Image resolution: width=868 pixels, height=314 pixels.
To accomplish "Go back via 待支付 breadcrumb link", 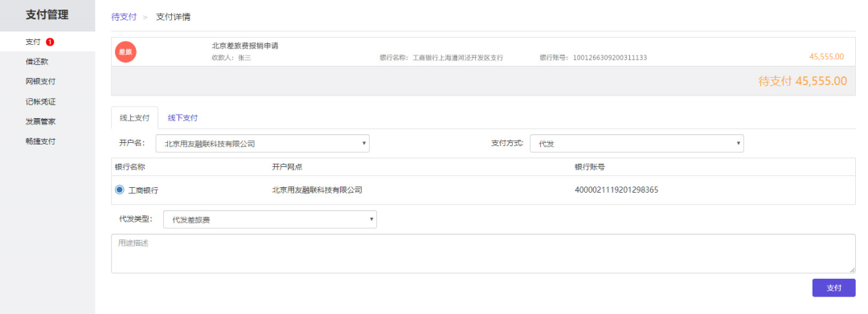I will pos(124,17).
